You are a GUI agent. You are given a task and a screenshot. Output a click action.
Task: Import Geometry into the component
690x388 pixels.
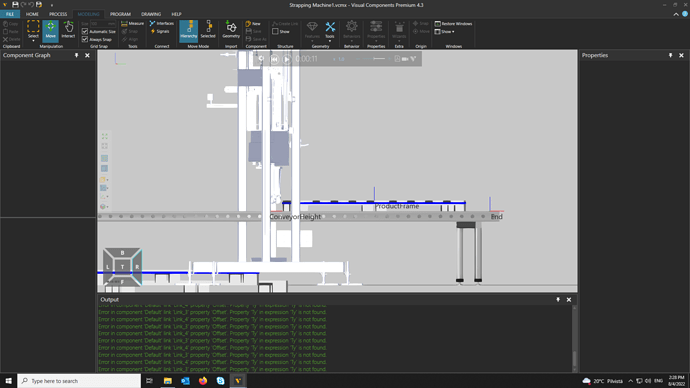tap(231, 30)
